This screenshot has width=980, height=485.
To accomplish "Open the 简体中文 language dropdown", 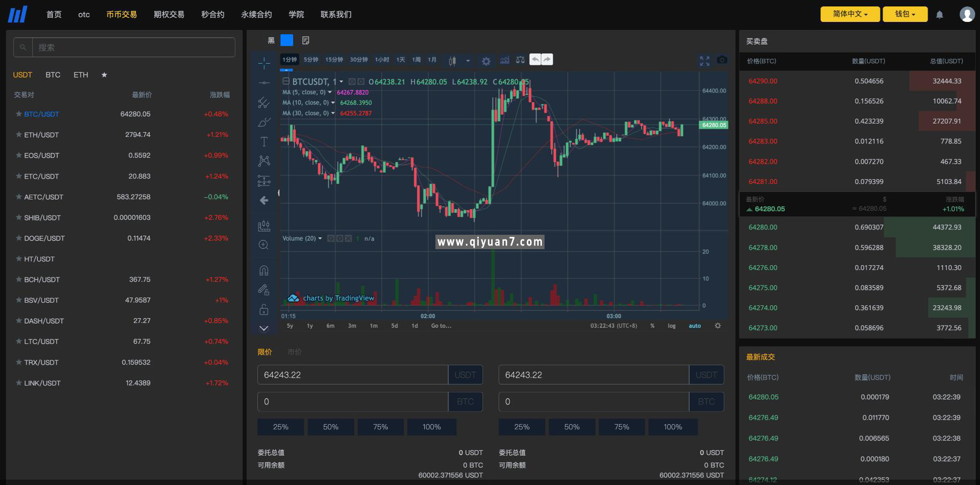I will click(x=850, y=14).
